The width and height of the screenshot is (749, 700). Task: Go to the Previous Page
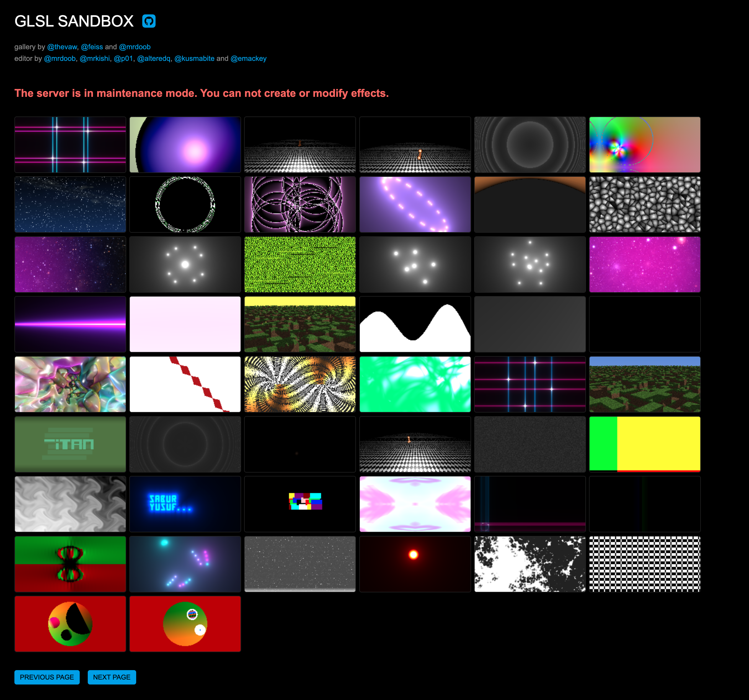pos(47,677)
